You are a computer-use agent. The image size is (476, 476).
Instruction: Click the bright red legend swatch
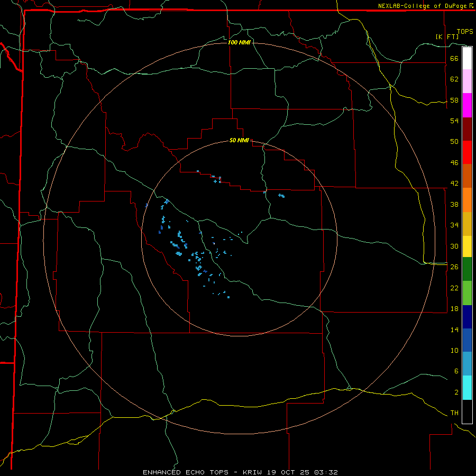tap(467, 152)
